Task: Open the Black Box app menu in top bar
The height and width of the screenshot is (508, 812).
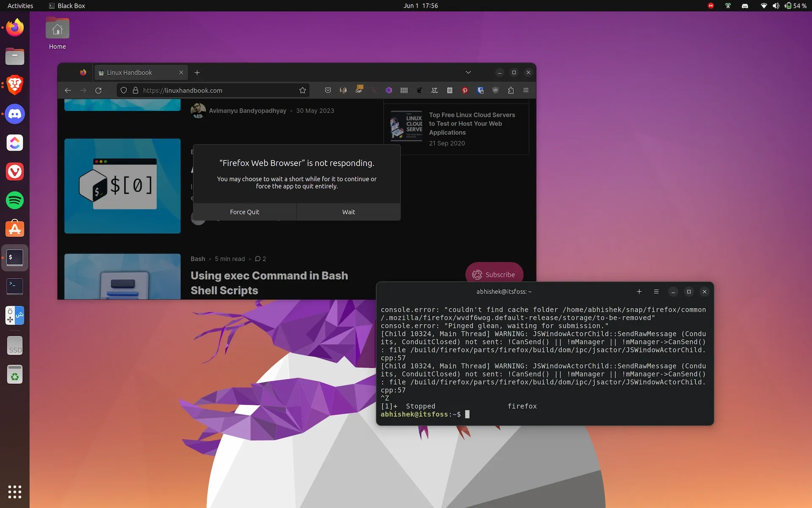Action: tap(67, 6)
